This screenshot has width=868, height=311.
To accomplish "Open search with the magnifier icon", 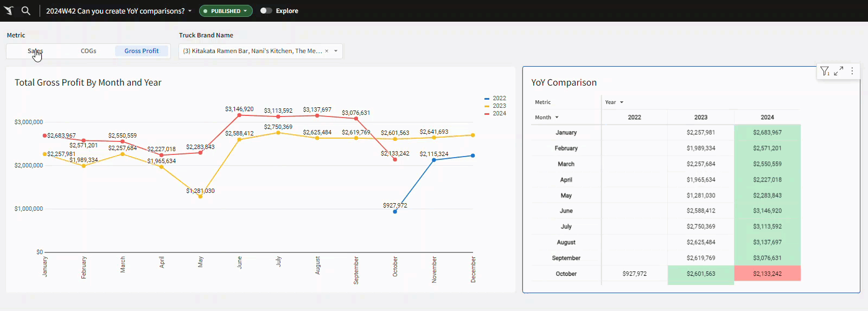I will pyautogui.click(x=25, y=11).
